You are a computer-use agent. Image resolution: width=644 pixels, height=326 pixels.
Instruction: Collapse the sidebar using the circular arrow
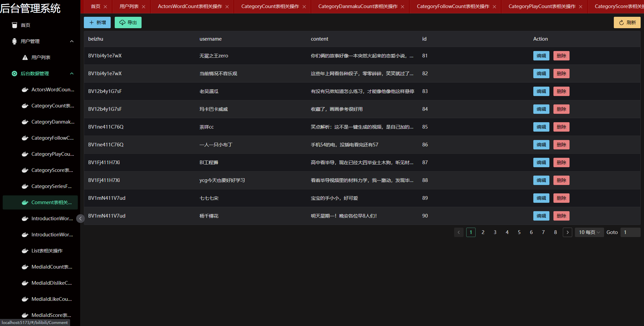80,219
